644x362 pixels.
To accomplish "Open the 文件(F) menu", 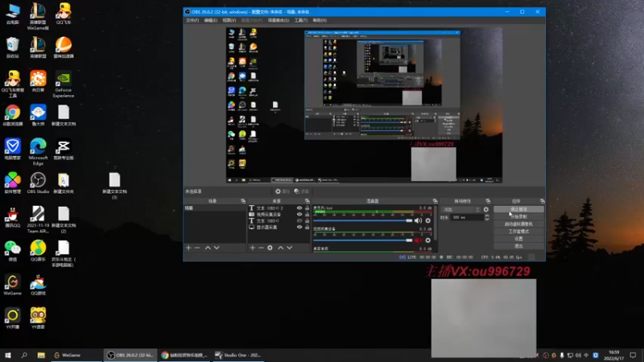I will pos(192,20).
